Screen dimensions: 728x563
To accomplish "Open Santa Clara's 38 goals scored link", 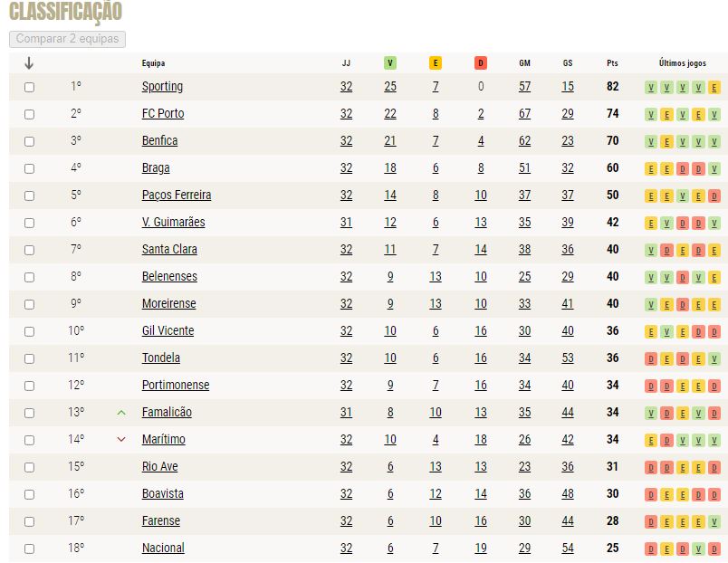I will [524, 250].
